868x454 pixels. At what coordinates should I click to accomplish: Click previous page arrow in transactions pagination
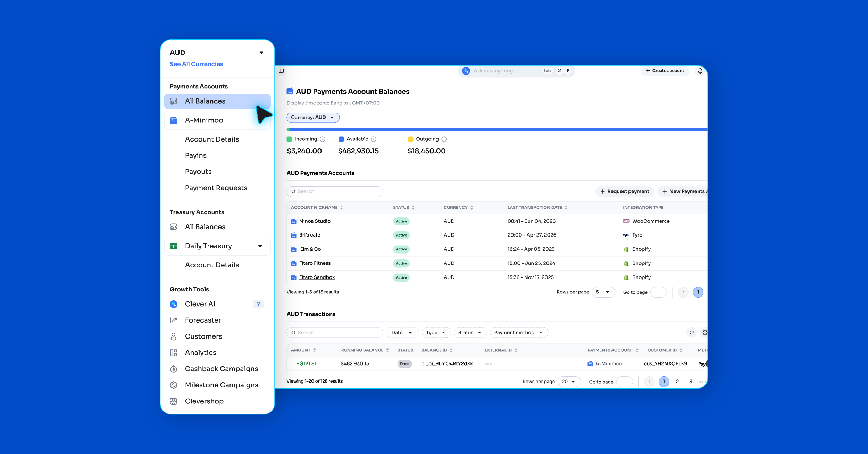coord(649,382)
